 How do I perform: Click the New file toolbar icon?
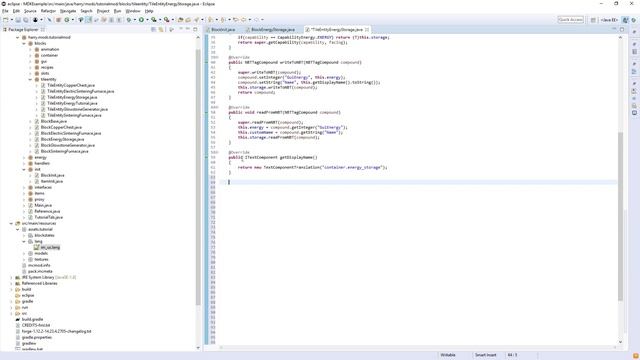(6, 20)
